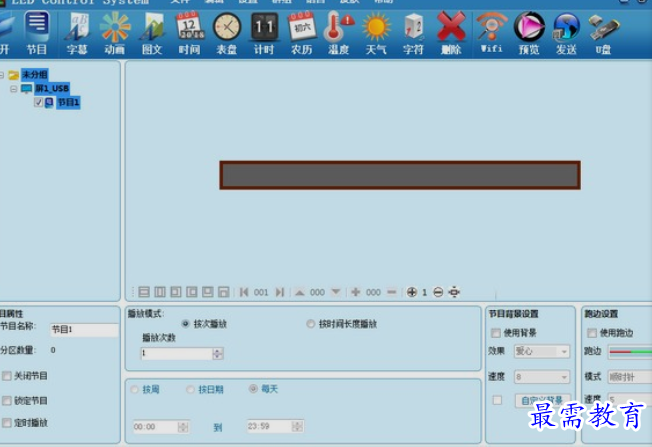The height and width of the screenshot is (447, 652).
Task: Select the 屏1_USB screen
Action: click(52, 89)
